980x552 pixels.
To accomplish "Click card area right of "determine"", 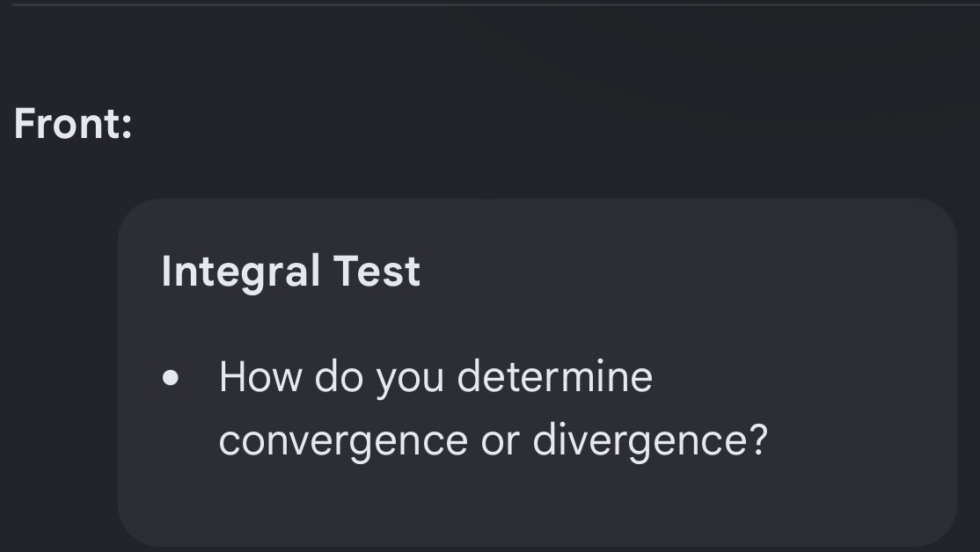I will pyautogui.click(x=800, y=377).
